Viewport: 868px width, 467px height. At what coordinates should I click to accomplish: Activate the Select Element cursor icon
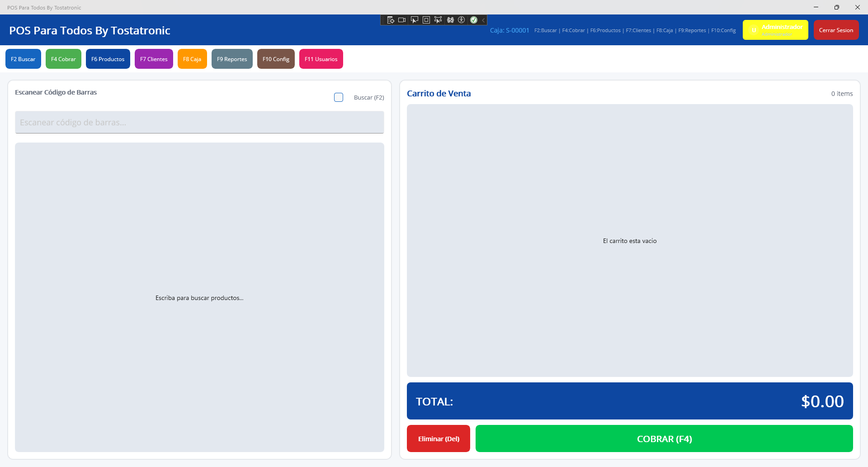click(414, 20)
